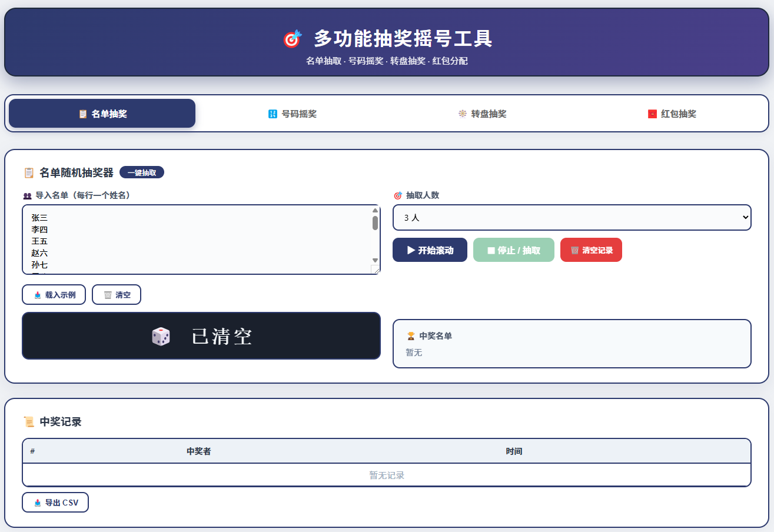774x532 pixels.
Task: Click the name 孙七 in list
Action: point(39,265)
